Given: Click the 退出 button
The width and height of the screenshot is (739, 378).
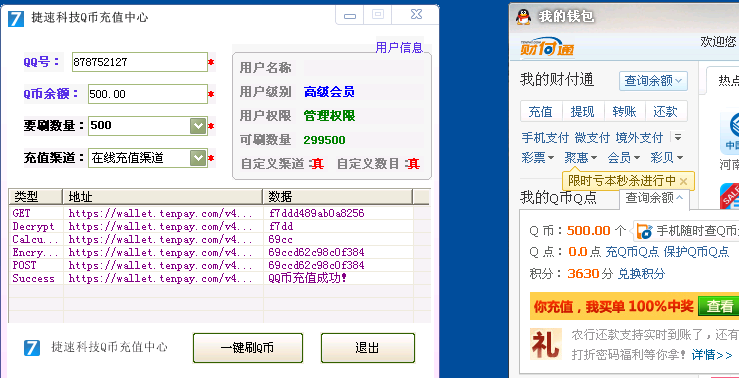Looking at the screenshot, I should click(x=368, y=348).
